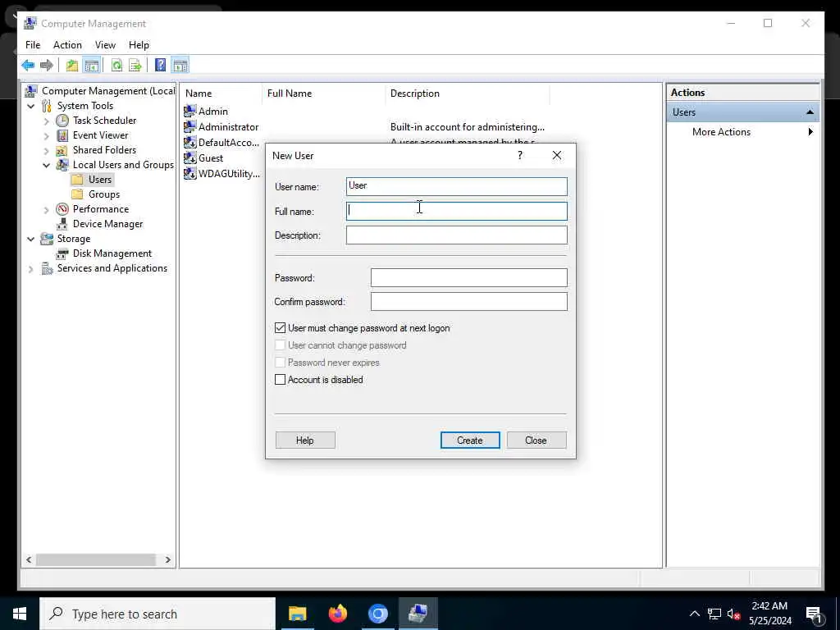
Task: Click the Close button in New User dialog
Action: point(536,441)
